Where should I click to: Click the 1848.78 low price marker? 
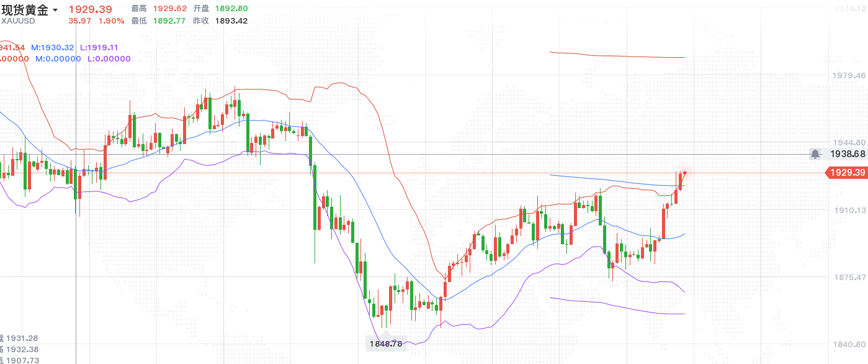[x=386, y=344]
